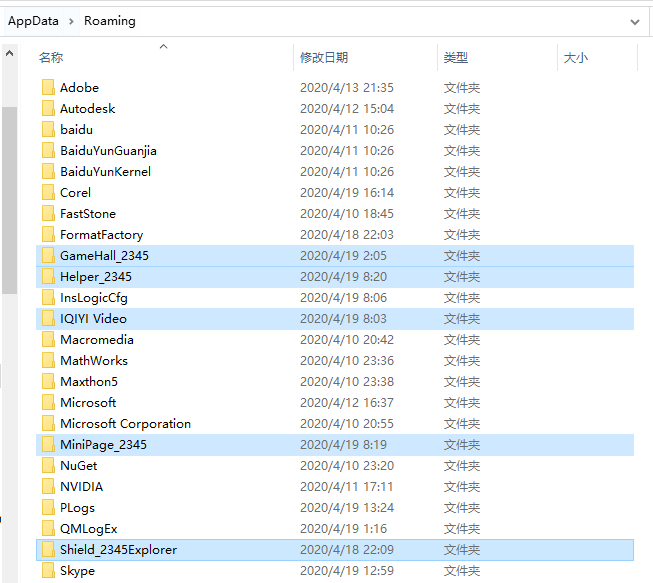Select the IQIYI Video folder name
Screen dimensions: 653x583
pos(93,319)
